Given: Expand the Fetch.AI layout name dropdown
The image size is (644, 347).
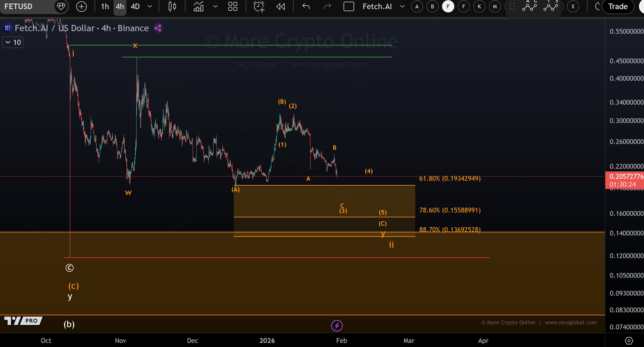Looking at the screenshot, I should point(402,7).
